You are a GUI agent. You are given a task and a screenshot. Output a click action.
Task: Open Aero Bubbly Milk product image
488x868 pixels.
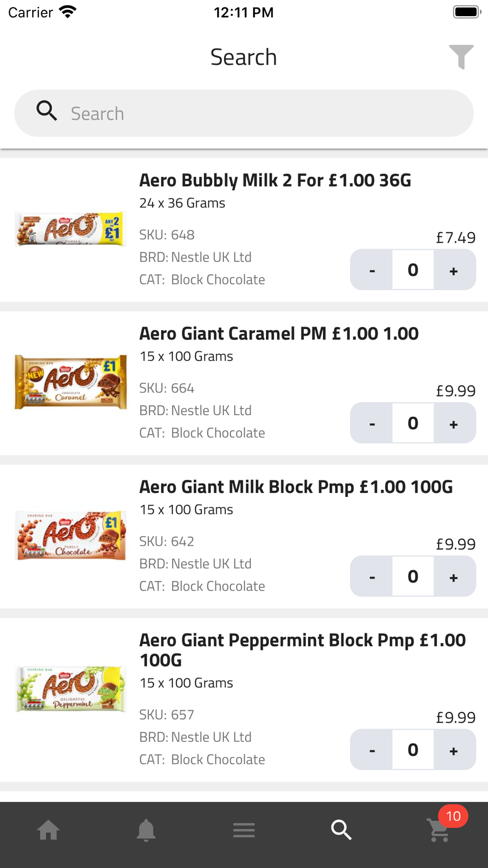[71, 229]
